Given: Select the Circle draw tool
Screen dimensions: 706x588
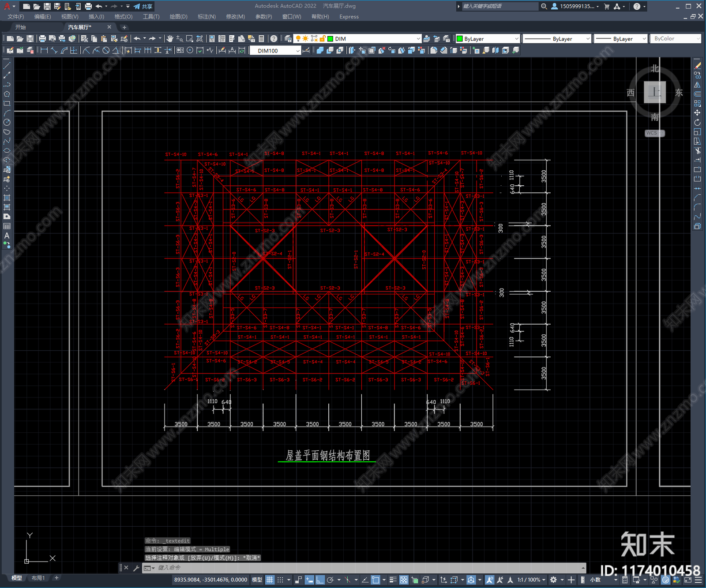Looking at the screenshot, I should coord(7,122).
